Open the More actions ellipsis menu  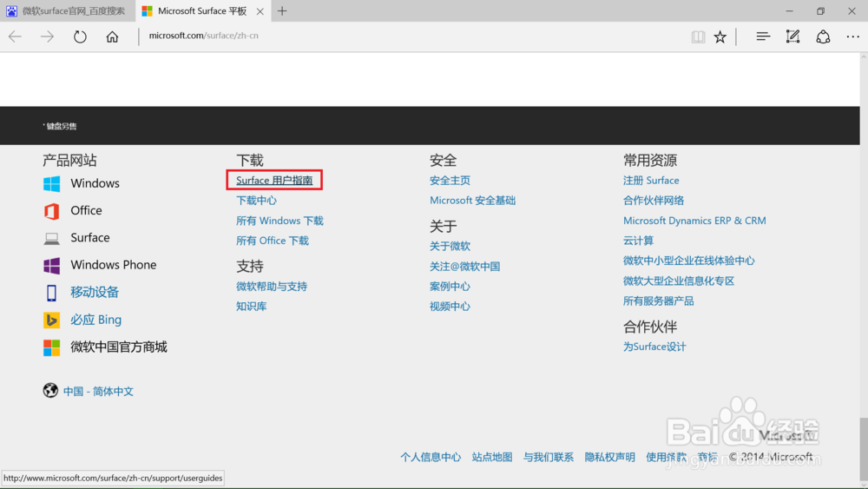(x=852, y=36)
